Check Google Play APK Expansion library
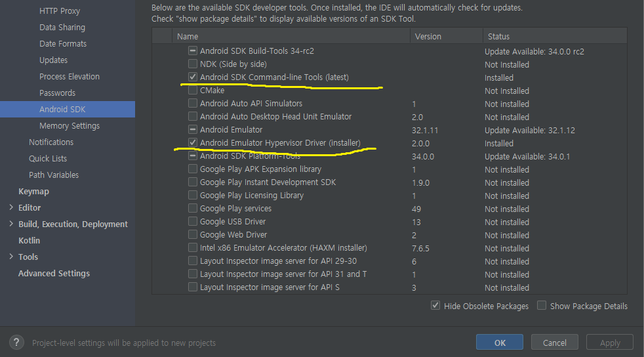Image resolution: width=644 pixels, height=357 pixels. (193, 169)
